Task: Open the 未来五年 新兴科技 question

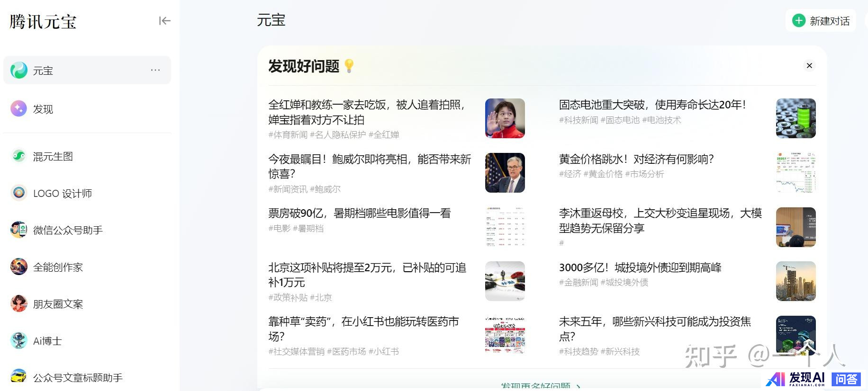Action: 655,329
